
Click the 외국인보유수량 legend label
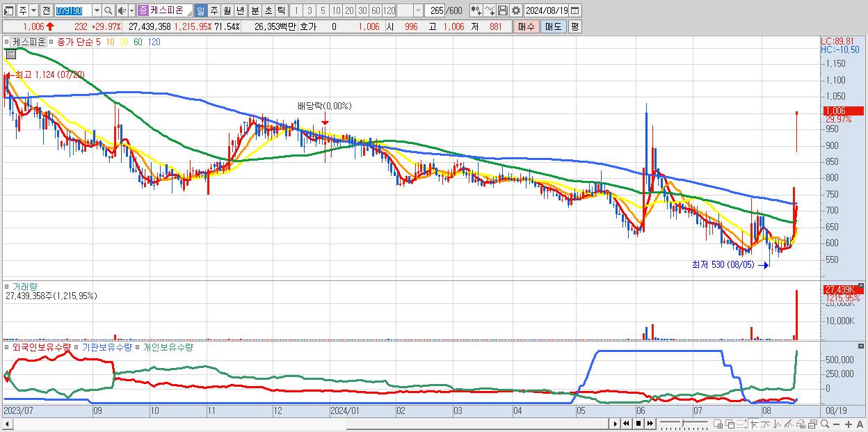coord(42,346)
